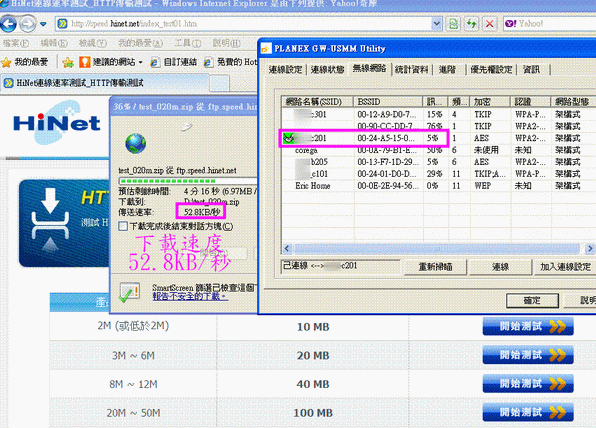Open the 說明(H) menu
The height and width of the screenshot is (428, 596).
[227, 43]
